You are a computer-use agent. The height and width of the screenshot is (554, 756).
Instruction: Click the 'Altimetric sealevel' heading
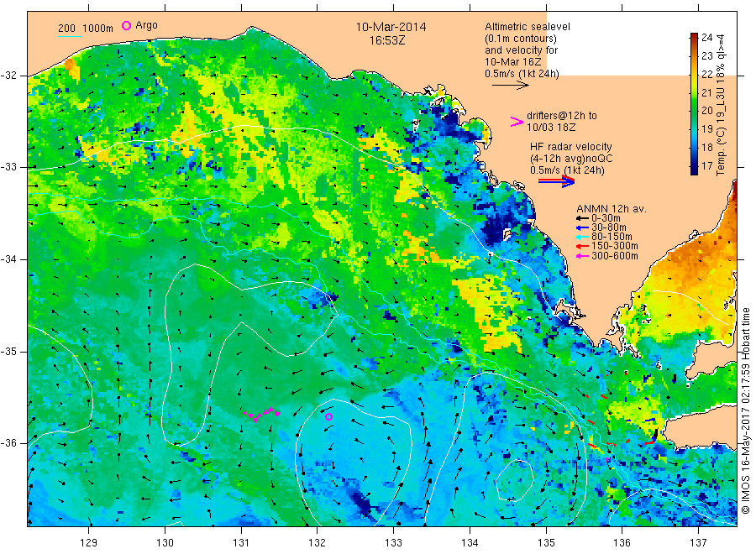coord(528,27)
